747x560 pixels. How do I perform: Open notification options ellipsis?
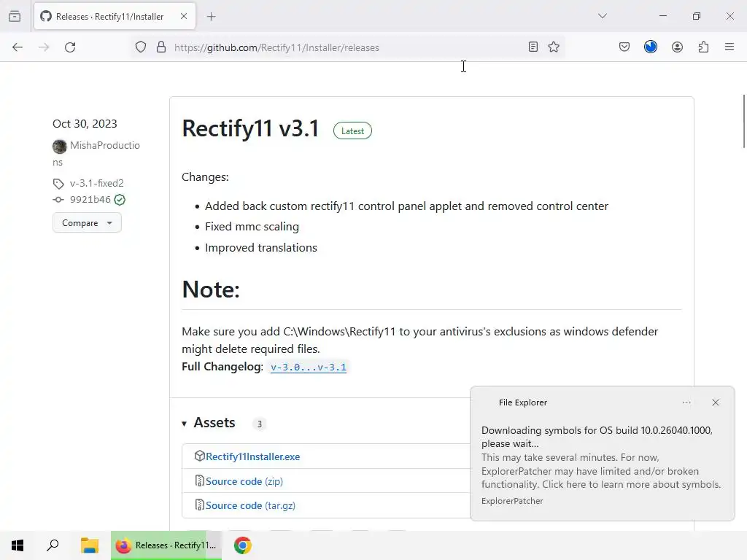tap(686, 402)
